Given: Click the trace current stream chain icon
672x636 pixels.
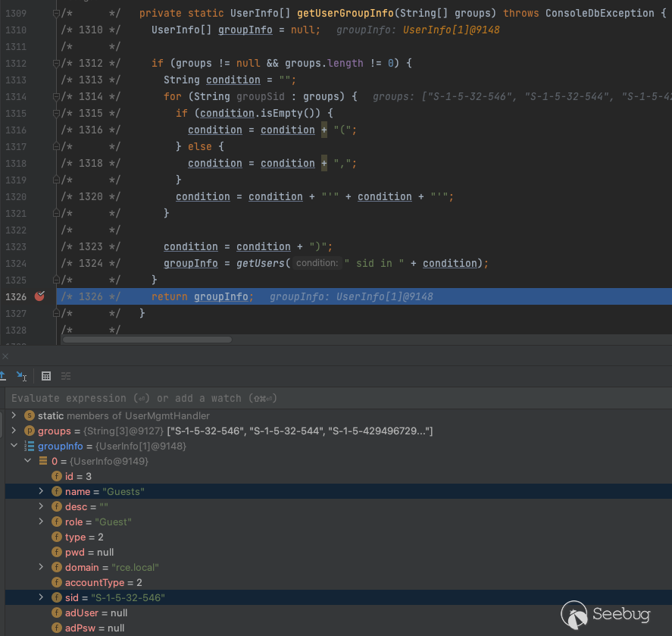Looking at the screenshot, I should point(66,376).
